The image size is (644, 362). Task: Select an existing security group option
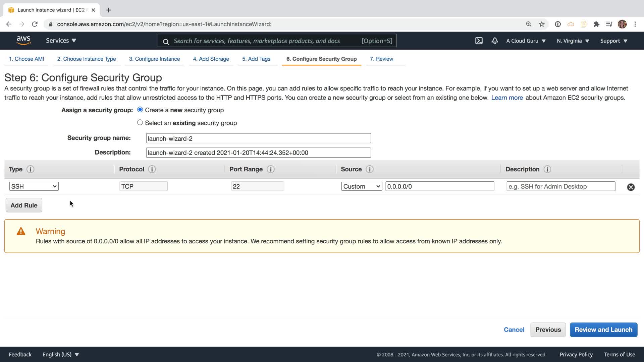[x=140, y=123]
